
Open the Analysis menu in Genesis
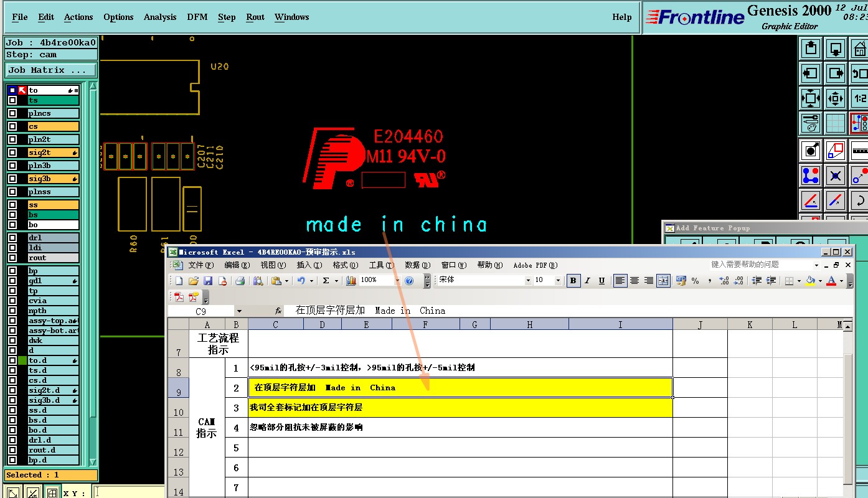click(x=160, y=17)
